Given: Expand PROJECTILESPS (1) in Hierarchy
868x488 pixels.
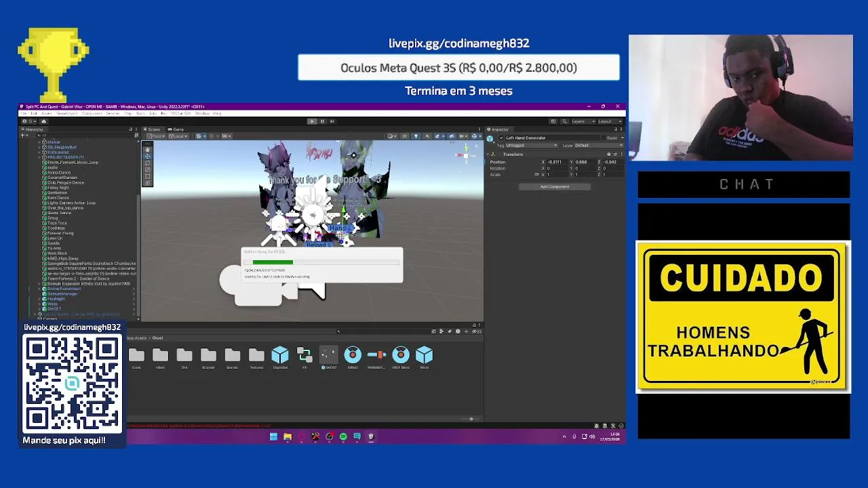Looking at the screenshot, I should pos(39,157).
